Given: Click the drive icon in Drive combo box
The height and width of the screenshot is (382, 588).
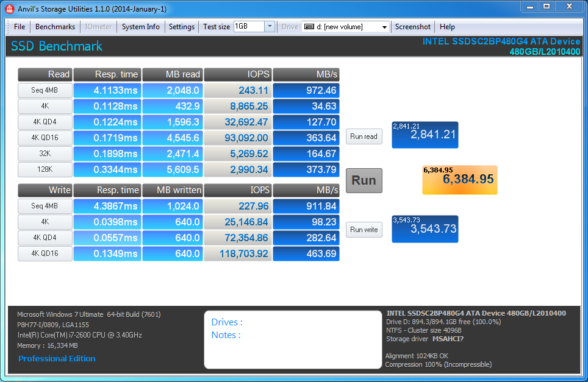Looking at the screenshot, I should click(309, 27).
